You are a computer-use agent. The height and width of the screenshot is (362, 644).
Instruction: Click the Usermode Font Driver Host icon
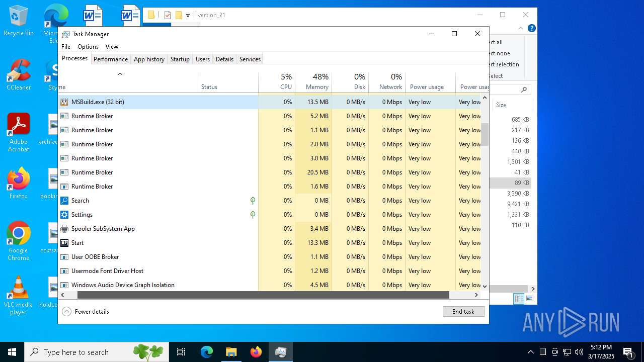tap(64, 271)
